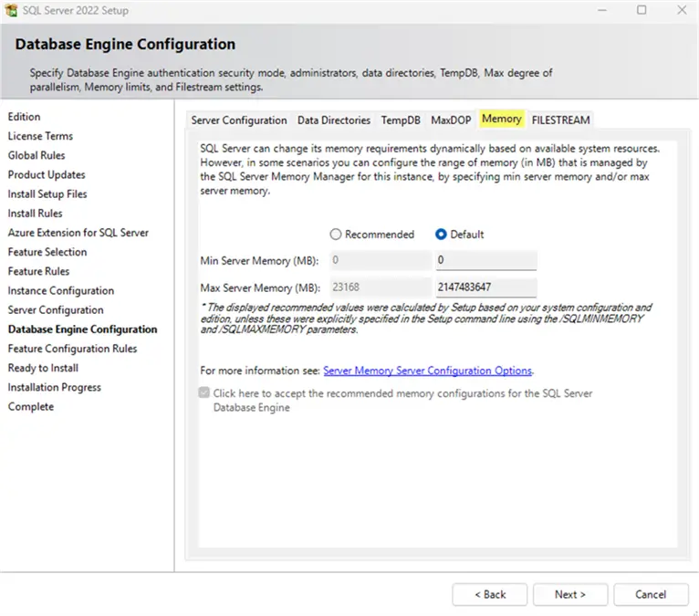Click the Recommended Max Server Memory 23168 field
Image resolution: width=699 pixels, height=616 pixels.
(x=381, y=287)
